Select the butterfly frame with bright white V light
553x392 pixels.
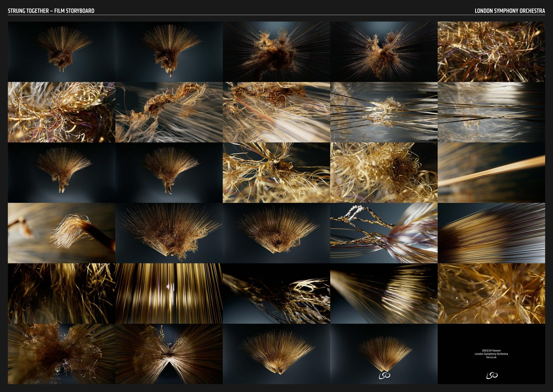pyautogui.click(x=169, y=354)
